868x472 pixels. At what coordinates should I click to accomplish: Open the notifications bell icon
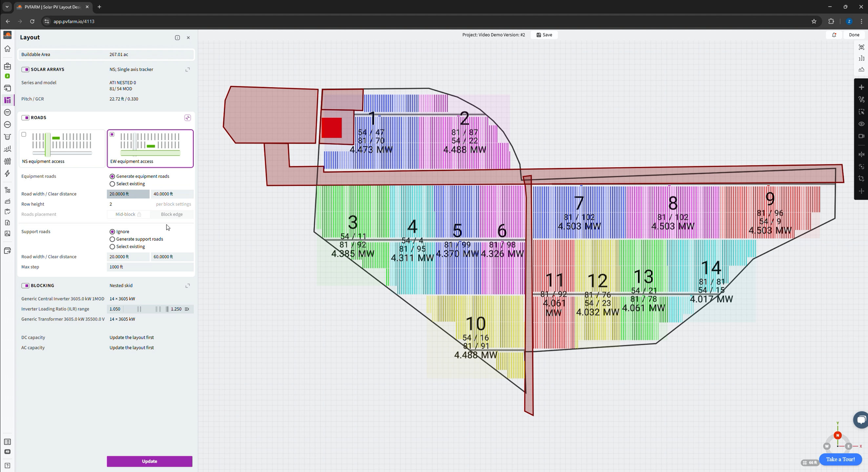(834, 35)
